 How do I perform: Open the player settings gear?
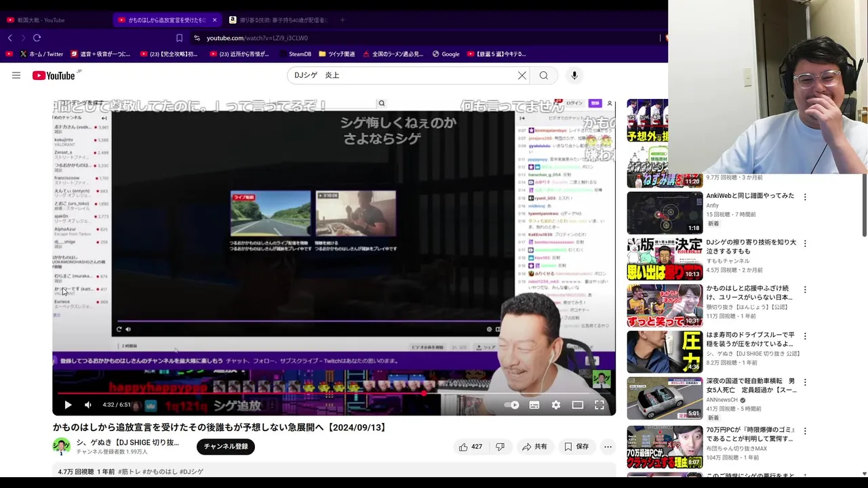(x=556, y=405)
